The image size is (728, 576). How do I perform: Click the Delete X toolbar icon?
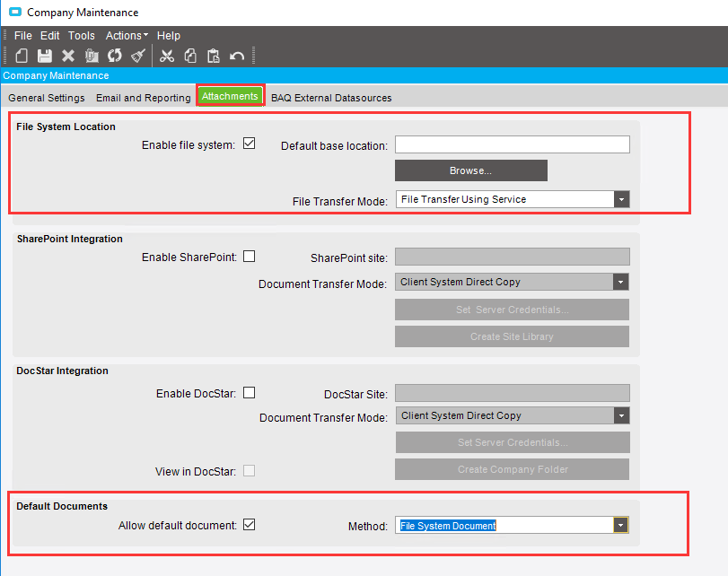pyautogui.click(x=68, y=56)
